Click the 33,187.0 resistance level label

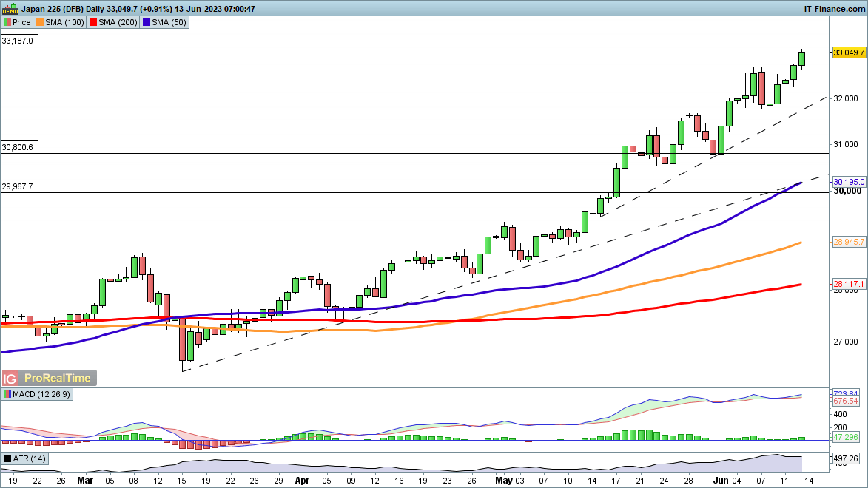pyautogui.click(x=18, y=41)
